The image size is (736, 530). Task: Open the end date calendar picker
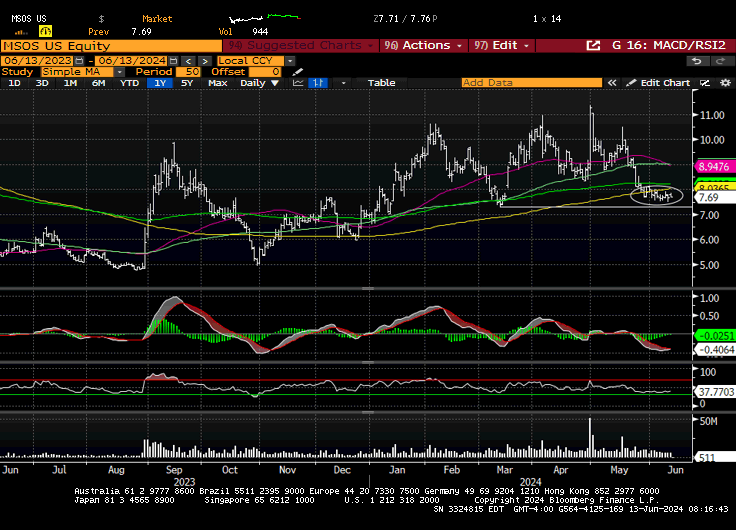click(173, 61)
